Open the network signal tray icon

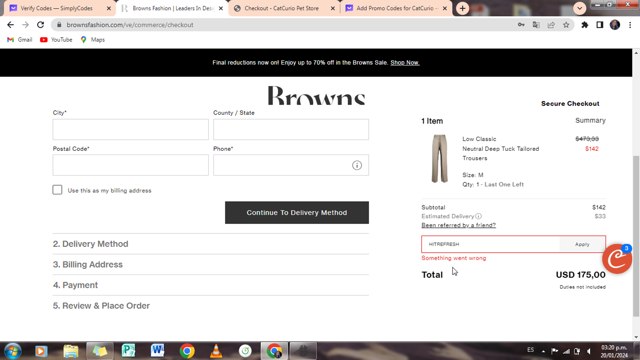pos(566,351)
